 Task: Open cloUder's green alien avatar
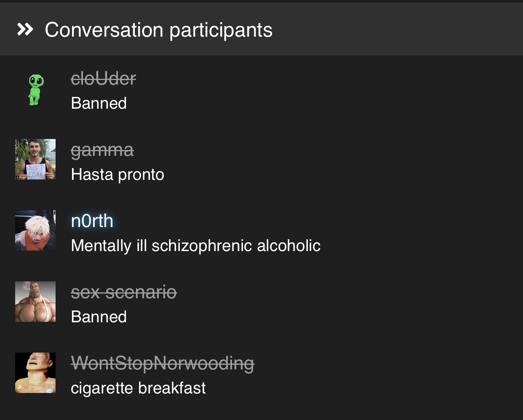click(35, 89)
